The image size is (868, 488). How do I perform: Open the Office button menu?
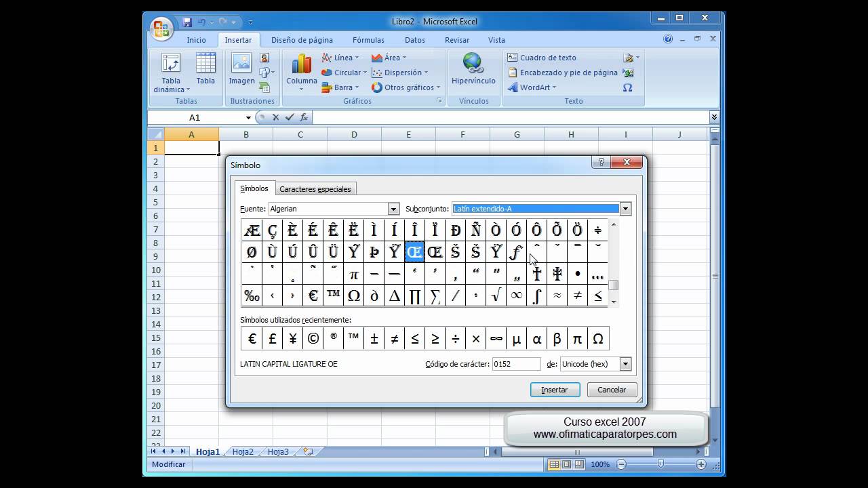click(x=161, y=28)
